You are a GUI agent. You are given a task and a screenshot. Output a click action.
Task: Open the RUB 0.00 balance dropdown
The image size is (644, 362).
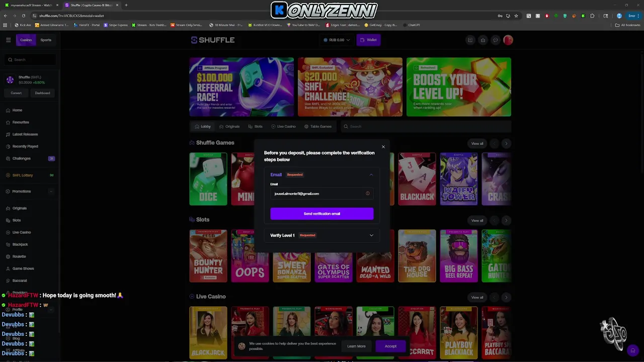(x=336, y=40)
